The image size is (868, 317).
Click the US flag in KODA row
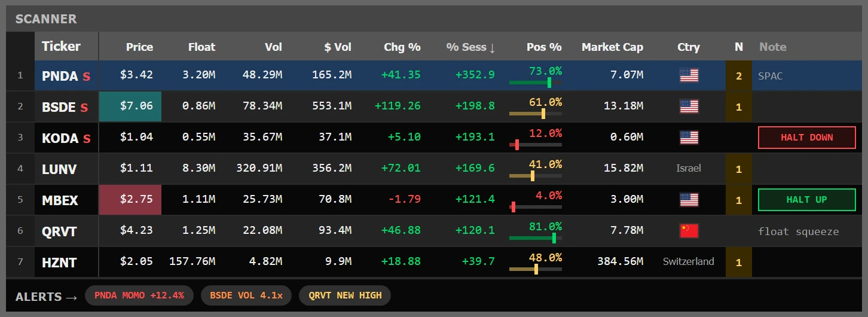[689, 138]
